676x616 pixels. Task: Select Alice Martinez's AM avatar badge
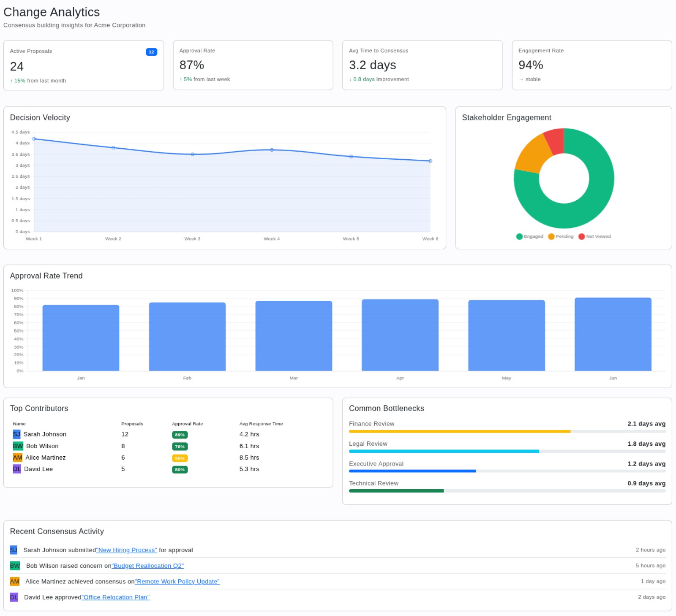pos(17,457)
